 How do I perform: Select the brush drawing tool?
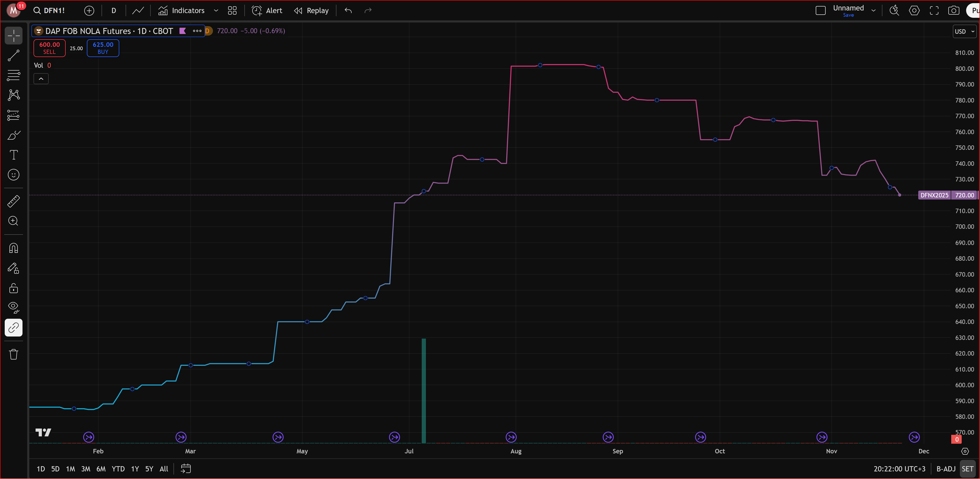click(14, 135)
